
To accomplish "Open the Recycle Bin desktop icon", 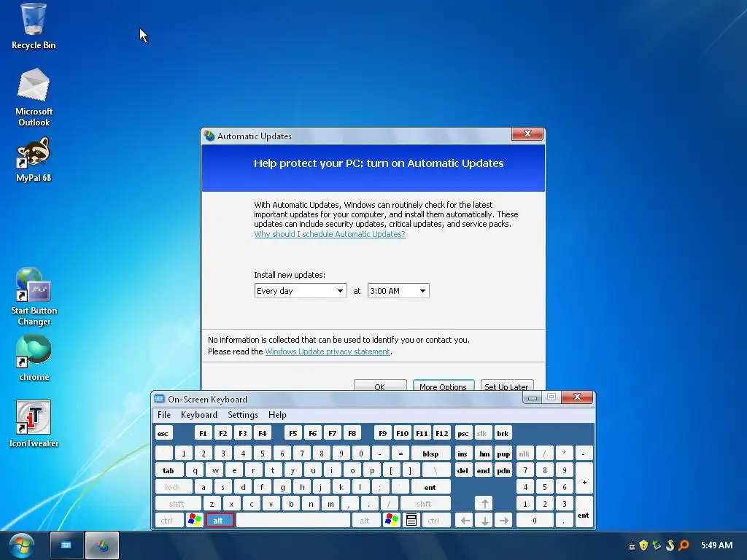I will (x=34, y=26).
